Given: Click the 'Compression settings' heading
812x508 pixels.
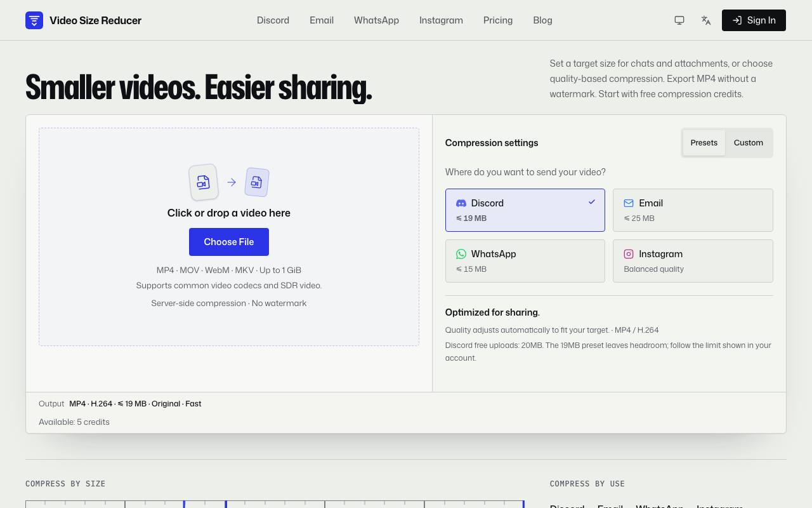Looking at the screenshot, I should [492, 143].
